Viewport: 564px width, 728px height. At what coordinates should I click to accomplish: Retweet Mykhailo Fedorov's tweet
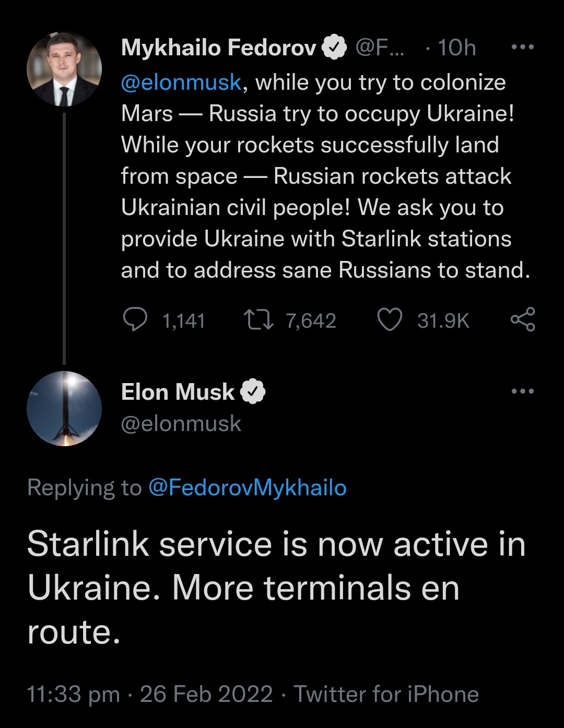pos(259,320)
